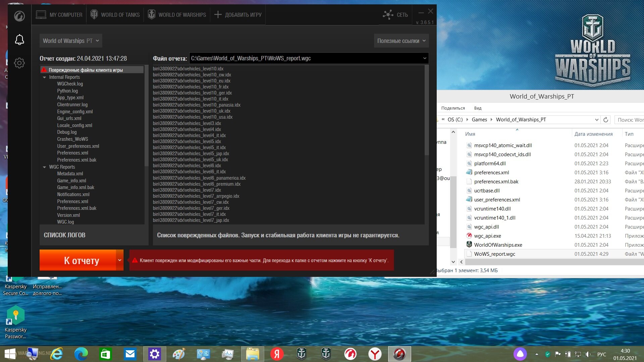Viewport: 644px width, 362px height.
Task: Click the log tree vertical scrollbar
Action: coord(146,116)
